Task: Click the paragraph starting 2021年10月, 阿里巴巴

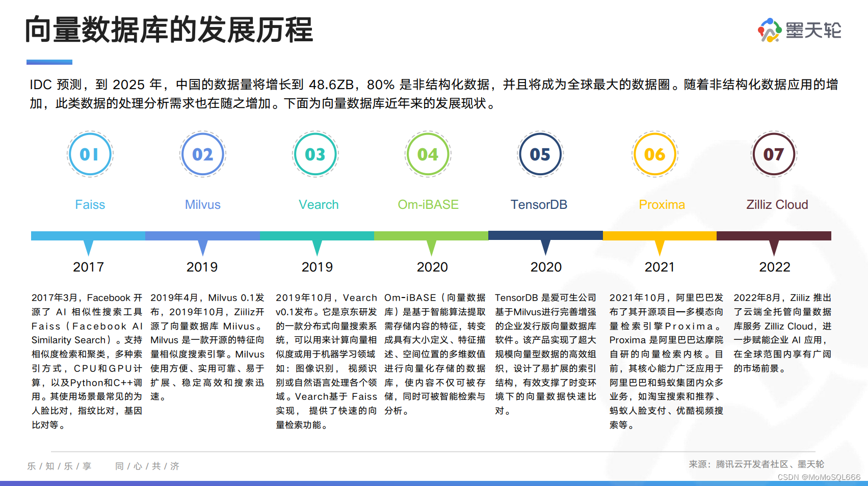Action: 666,361
